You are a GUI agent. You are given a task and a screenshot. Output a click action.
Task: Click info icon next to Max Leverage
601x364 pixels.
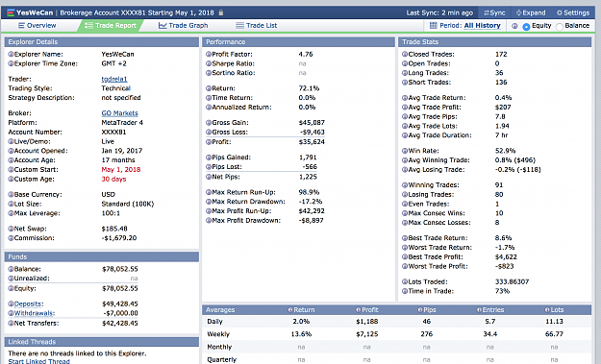point(11,213)
